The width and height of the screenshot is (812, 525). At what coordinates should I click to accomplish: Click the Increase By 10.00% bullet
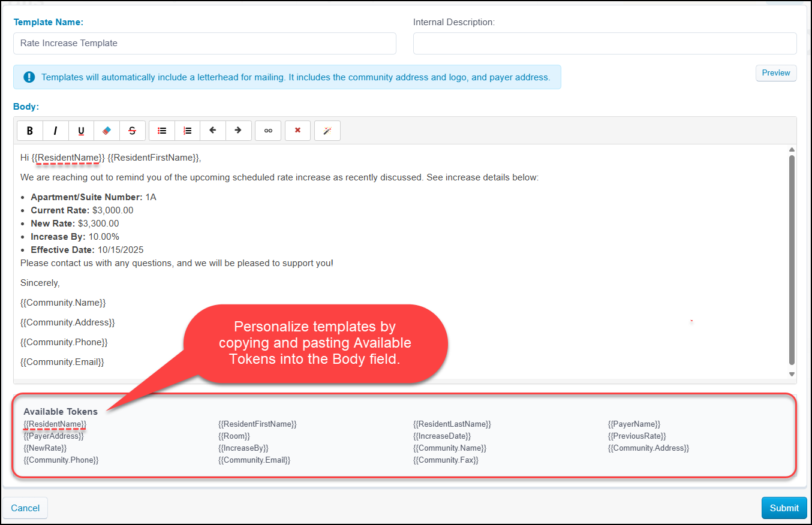tap(75, 237)
